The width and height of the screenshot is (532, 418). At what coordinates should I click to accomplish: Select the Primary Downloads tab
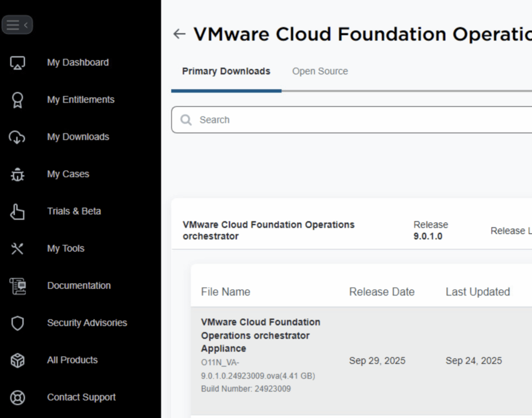226,72
